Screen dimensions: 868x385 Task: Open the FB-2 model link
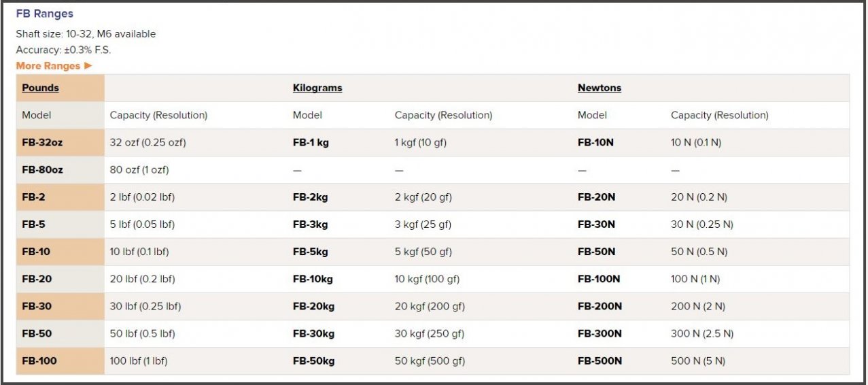[33, 197]
